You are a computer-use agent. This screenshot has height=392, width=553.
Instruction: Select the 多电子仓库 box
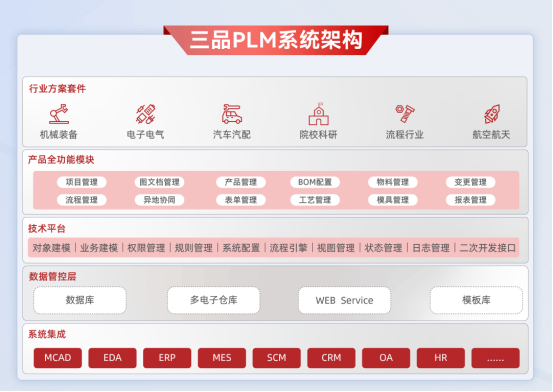click(214, 300)
